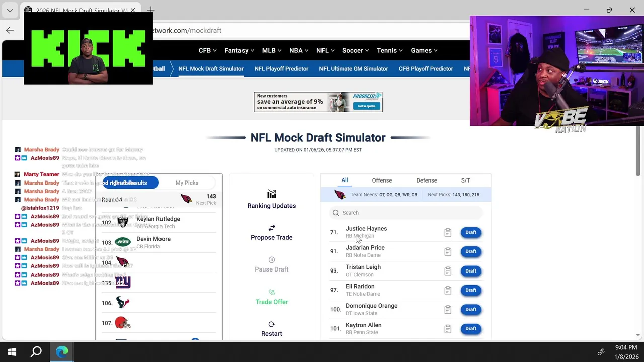
Task: Open NFL Playoff Predictor nav link
Action: (281, 69)
